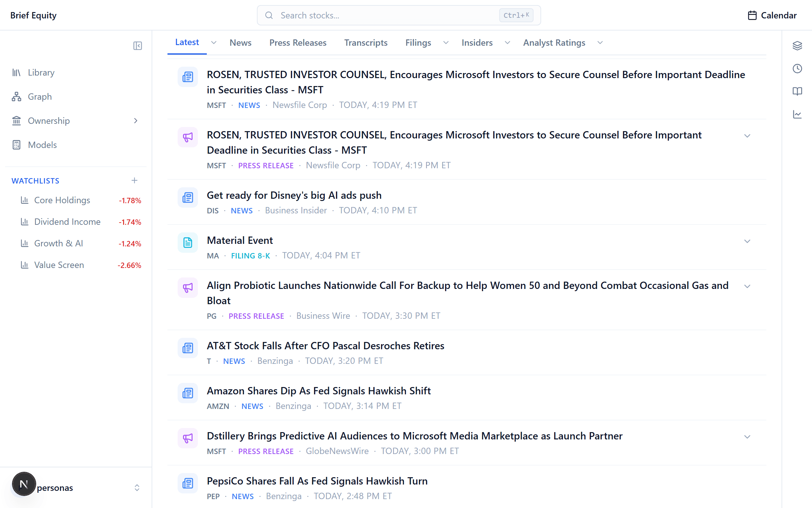Screen dimensions: 812x508
Task: Open the Disney's big AI ads push article
Action: (294, 195)
